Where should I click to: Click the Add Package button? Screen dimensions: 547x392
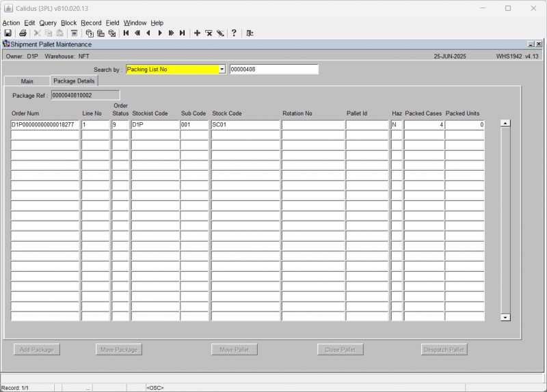coord(37,350)
